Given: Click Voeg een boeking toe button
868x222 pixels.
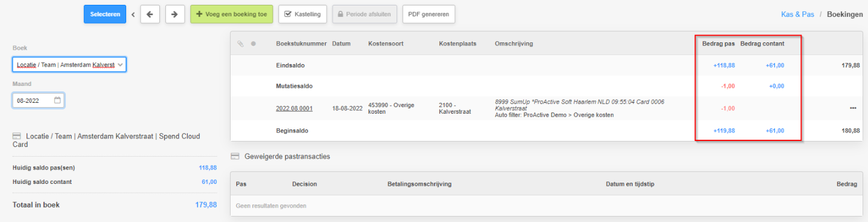Looking at the screenshot, I should point(232,14).
